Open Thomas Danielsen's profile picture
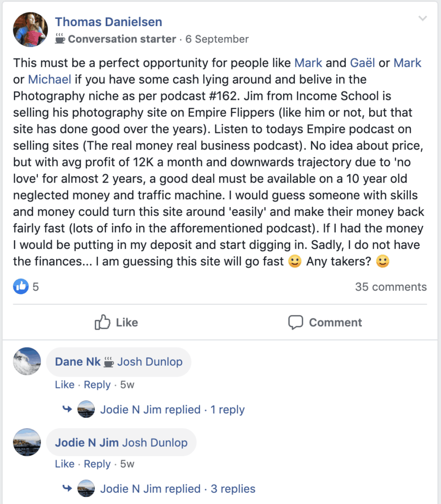This screenshot has width=441, height=504. (x=30, y=29)
